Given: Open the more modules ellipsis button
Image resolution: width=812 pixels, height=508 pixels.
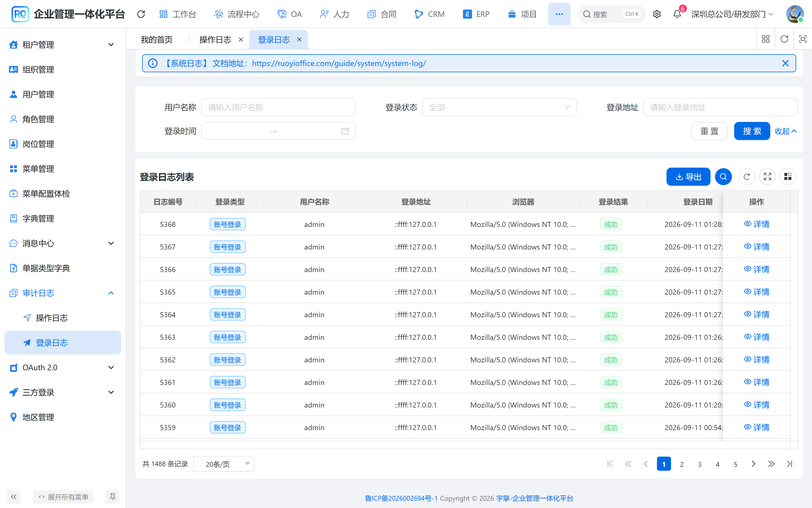Looking at the screenshot, I should coord(559,14).
